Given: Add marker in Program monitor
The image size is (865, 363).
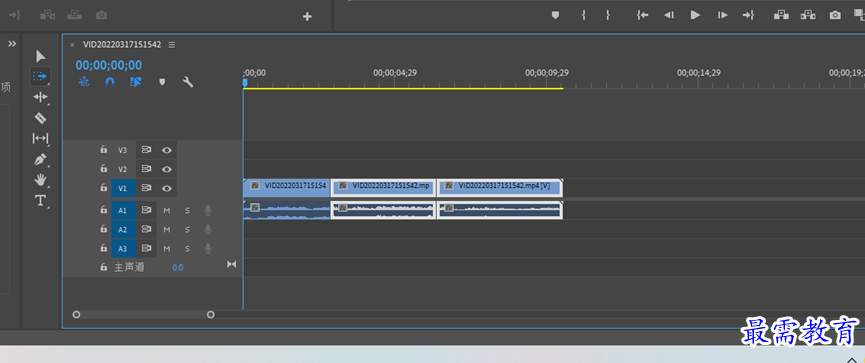Looking at the screenshot, I should 556,15.
